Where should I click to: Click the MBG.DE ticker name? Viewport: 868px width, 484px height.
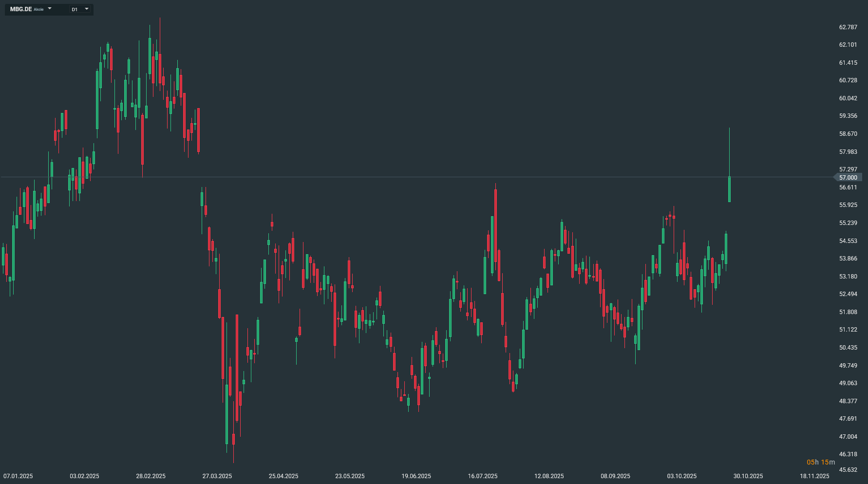pos(21,9)
